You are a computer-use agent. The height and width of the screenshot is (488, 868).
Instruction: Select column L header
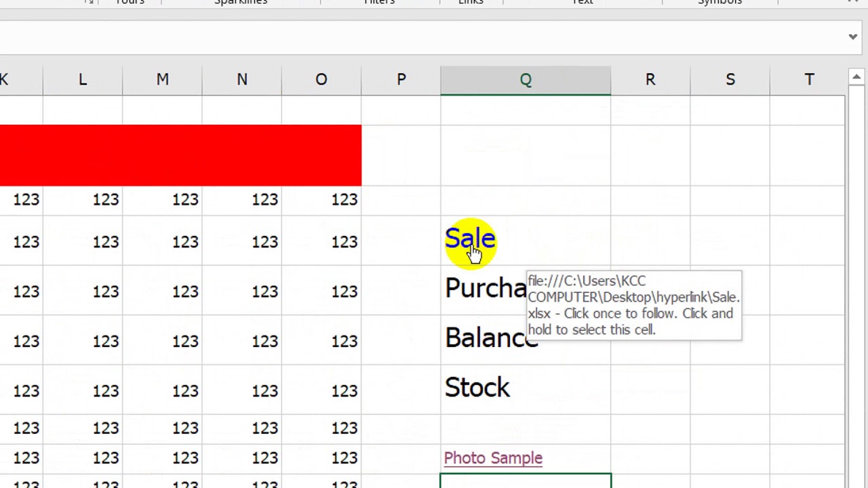tap(83, 80)
